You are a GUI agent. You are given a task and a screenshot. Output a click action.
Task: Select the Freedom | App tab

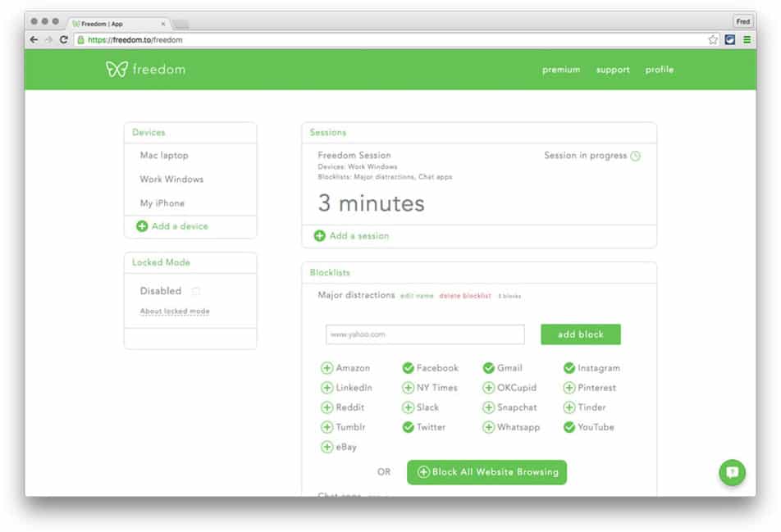coord(118,24)
